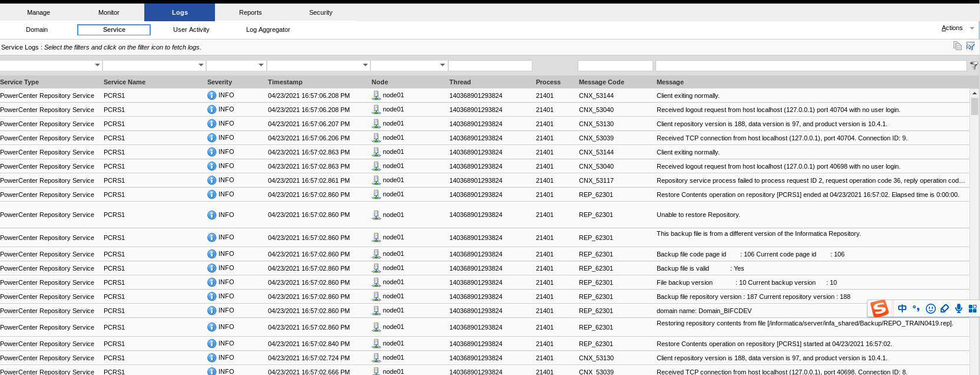The height and width of the screenshot is (375, 980).
Task: Open the Actions dropdown menu
Action: point(958,28)
